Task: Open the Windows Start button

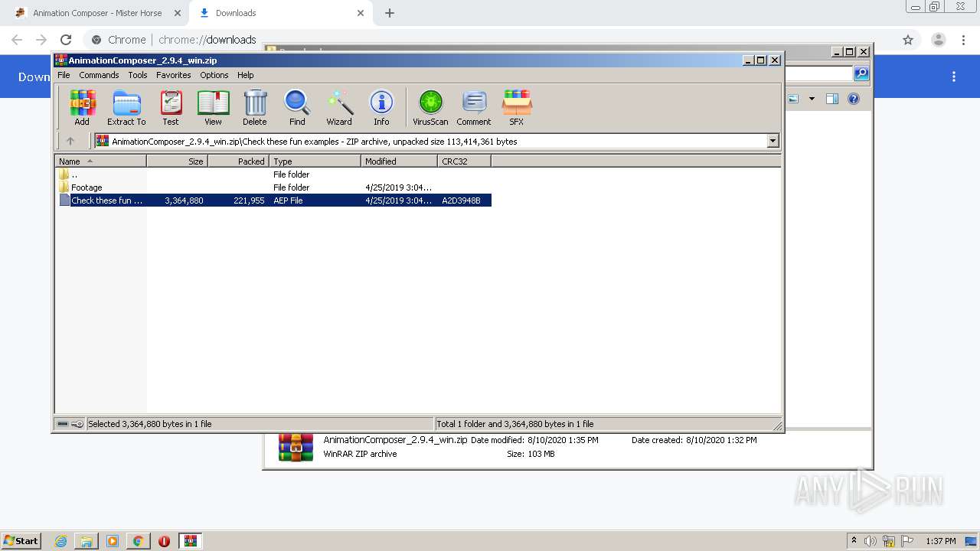Action: [x=21, y=540]
